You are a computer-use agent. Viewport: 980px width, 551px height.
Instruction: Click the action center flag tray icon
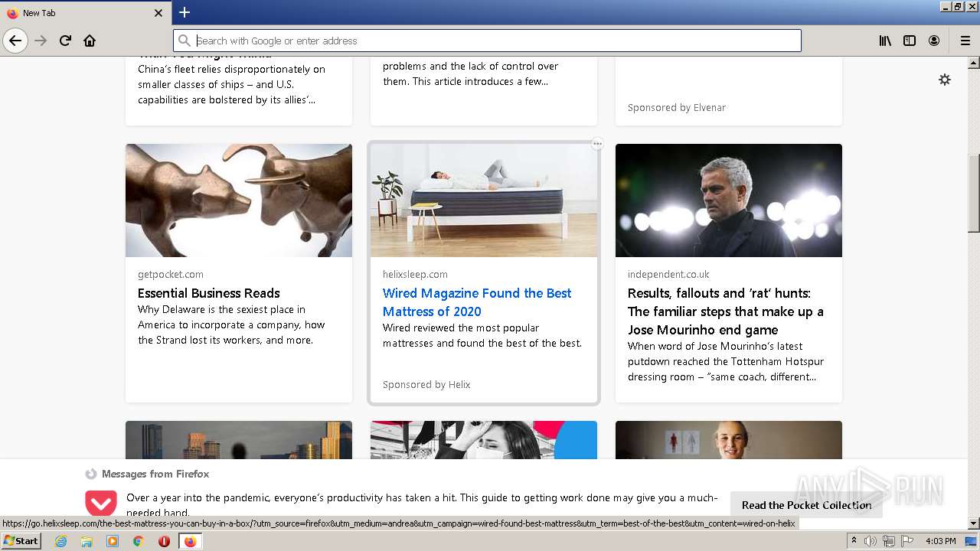(x=907, y=541)
